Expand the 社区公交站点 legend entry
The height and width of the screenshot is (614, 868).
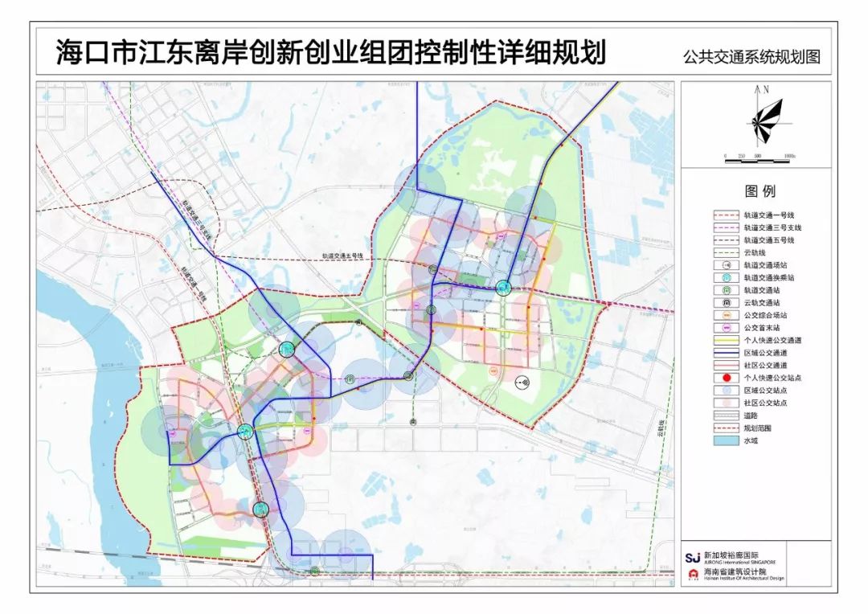[x=726, y=401]
